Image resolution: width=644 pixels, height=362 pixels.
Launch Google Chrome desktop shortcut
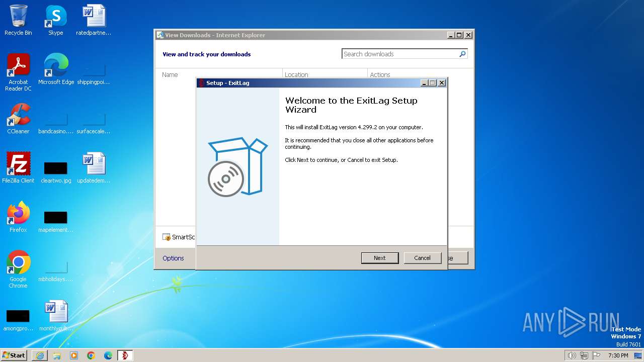click(x=18, y=269)
